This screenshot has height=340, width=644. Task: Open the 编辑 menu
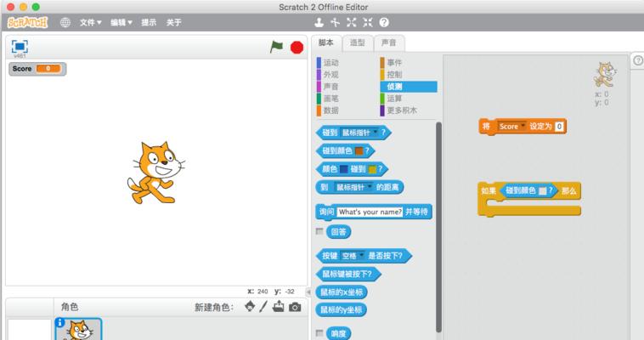point(121,23)
